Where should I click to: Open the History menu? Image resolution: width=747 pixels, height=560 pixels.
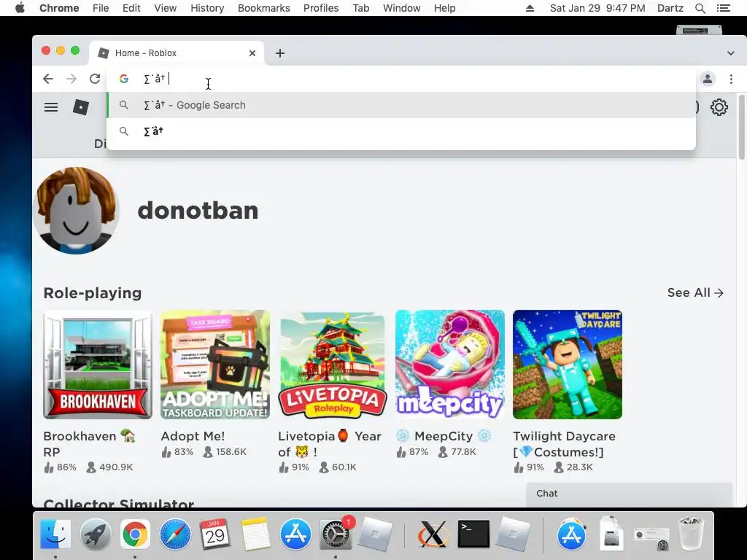(207, 8)
